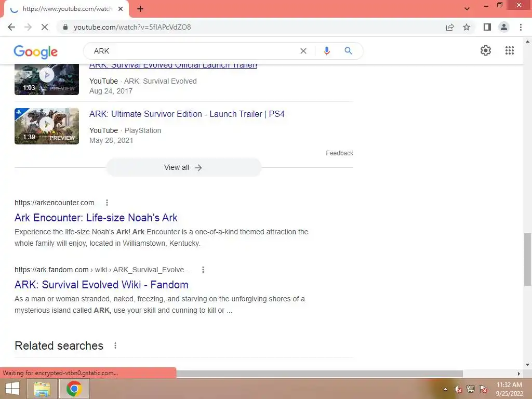Start voice search with the microphone

(326, 51)
